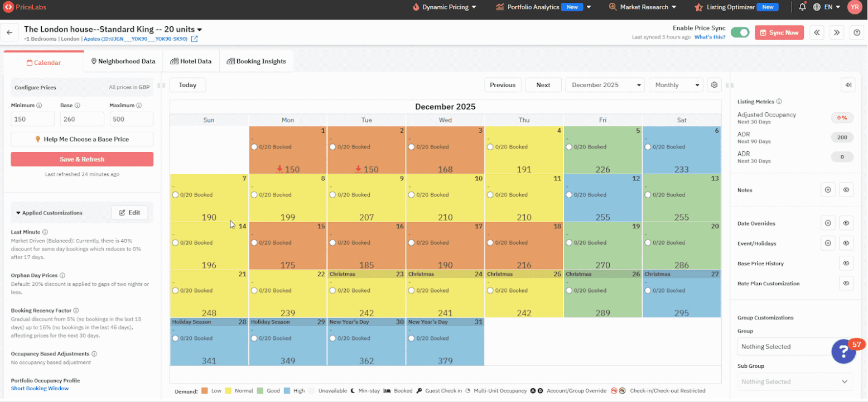Switch to Neighborhood Data tab
The width and height of the screenshot is (868, 402).
tap(123, 61)
